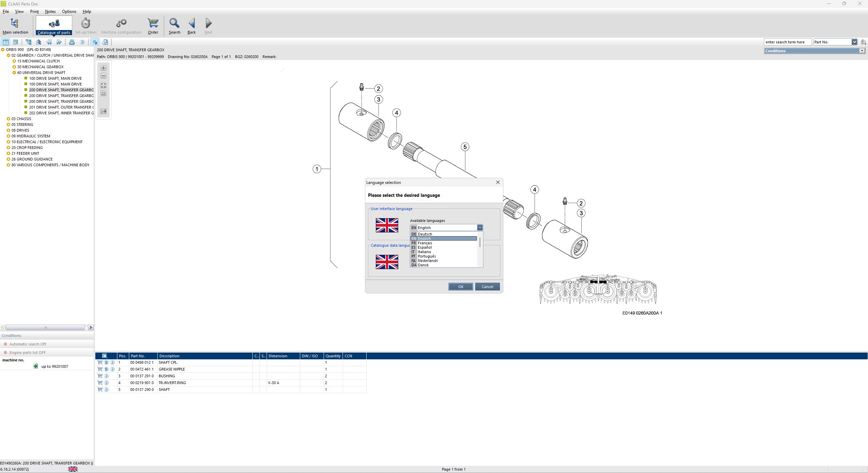Open the Options menu
The image size is (868, 473).
tap(69, 11)
